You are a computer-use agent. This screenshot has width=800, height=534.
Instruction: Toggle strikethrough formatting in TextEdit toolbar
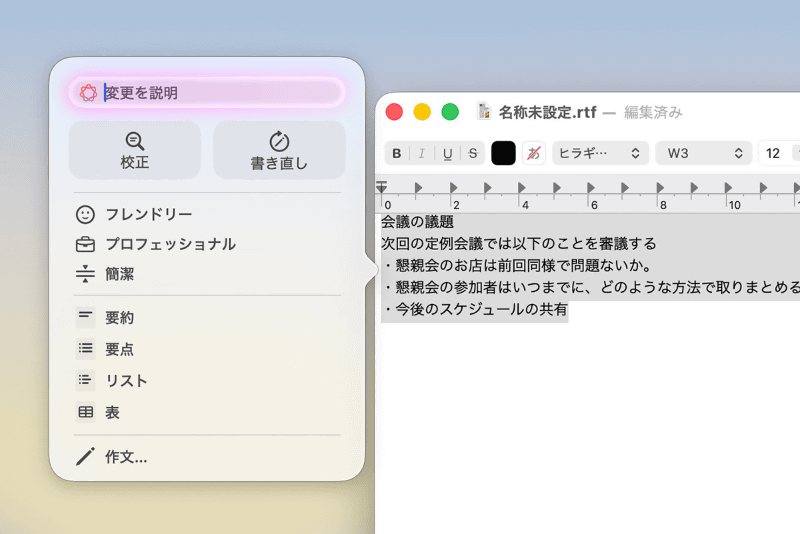point(473,154)
